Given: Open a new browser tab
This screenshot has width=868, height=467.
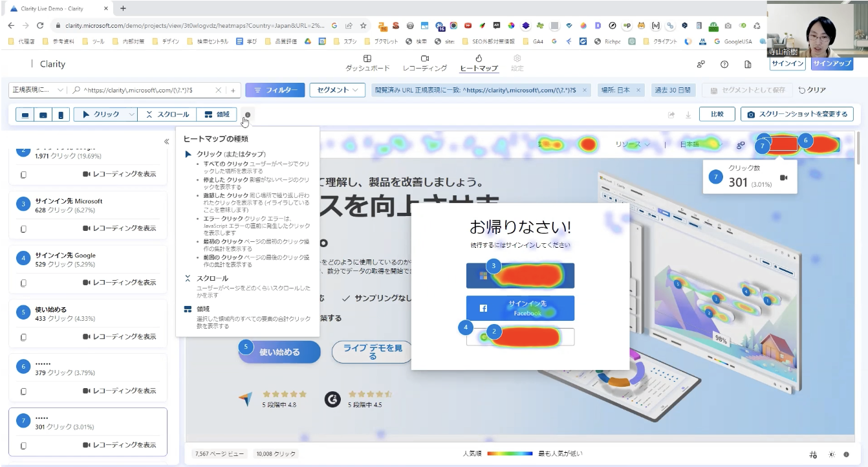Looking at the screenshot, I should [x=123, y=8].
